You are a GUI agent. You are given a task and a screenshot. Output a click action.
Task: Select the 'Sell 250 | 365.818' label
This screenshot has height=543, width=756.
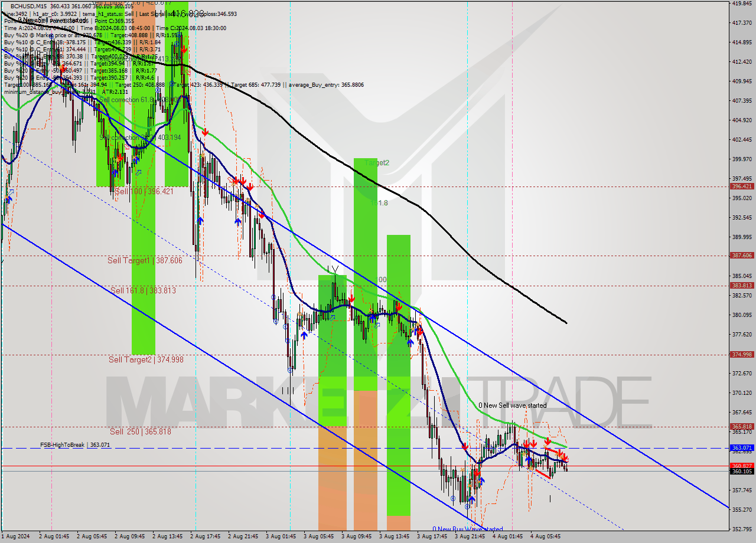click(140, 431)
